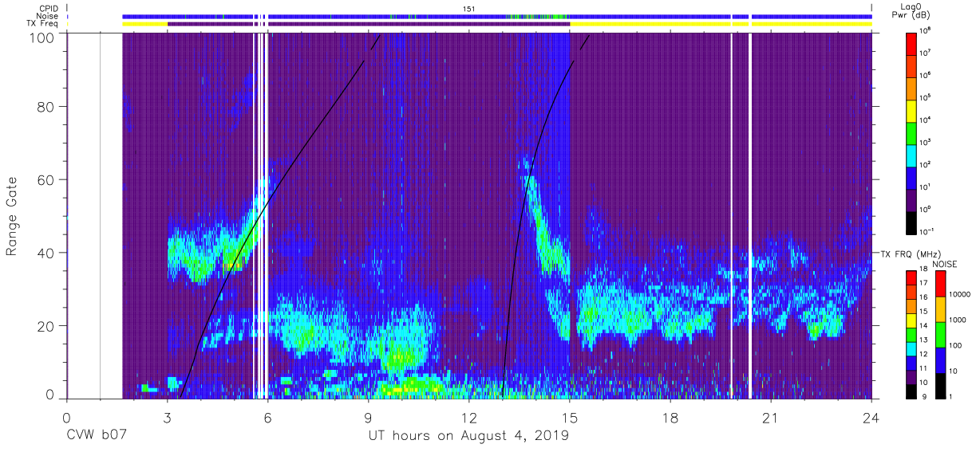Select the CPID value 151
980x452 pixels.
[469, 8]
